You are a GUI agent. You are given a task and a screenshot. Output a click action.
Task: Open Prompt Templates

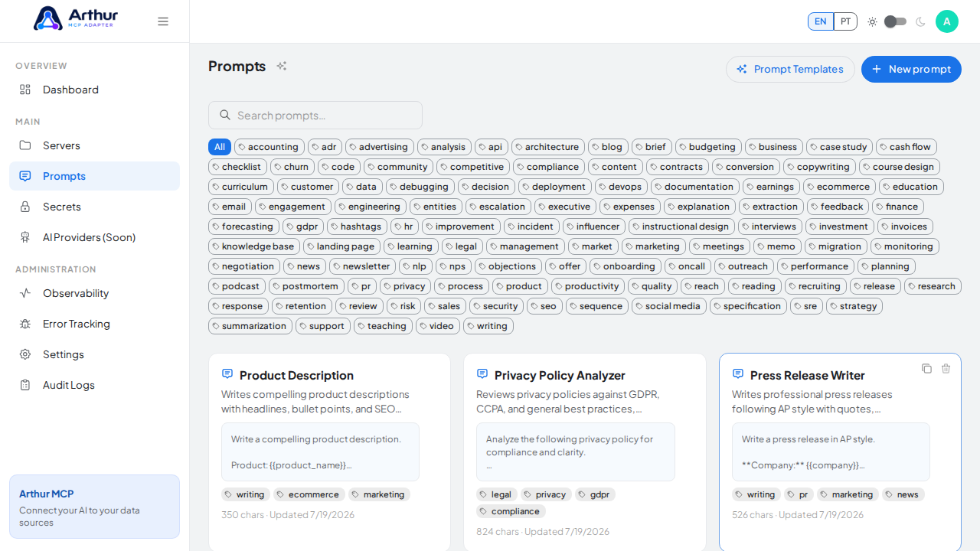[x=790, y=69]
